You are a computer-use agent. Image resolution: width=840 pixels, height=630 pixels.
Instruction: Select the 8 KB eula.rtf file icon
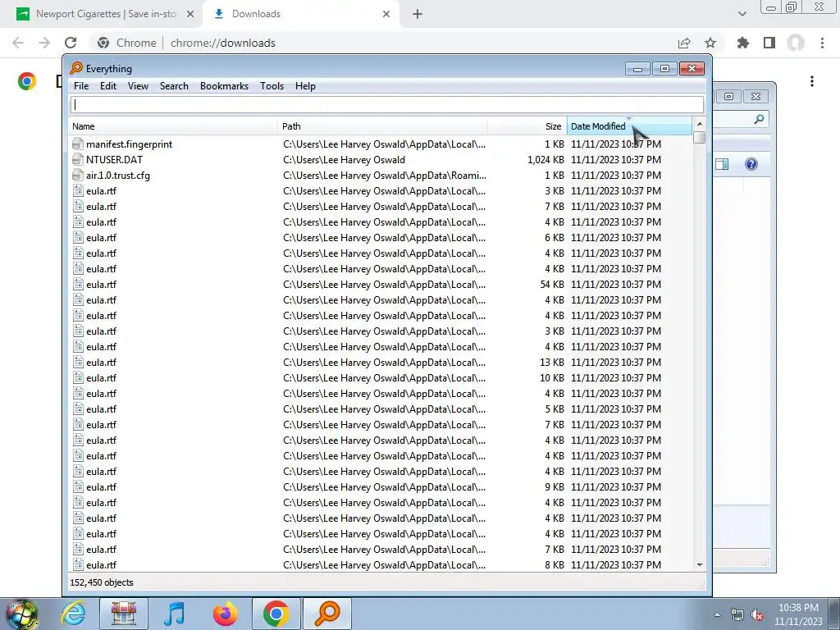[x=78, y=564]
